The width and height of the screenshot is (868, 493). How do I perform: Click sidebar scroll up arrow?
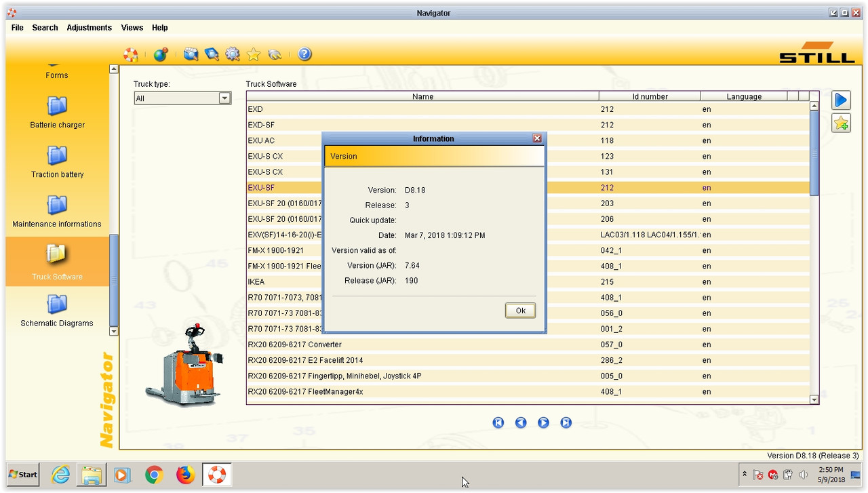pos(114,69)
